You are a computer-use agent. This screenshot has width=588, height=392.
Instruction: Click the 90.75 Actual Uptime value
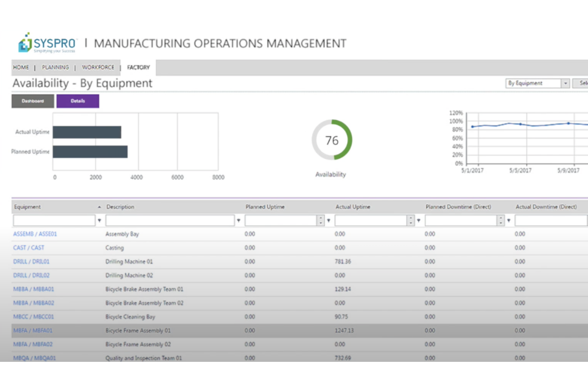341,317
